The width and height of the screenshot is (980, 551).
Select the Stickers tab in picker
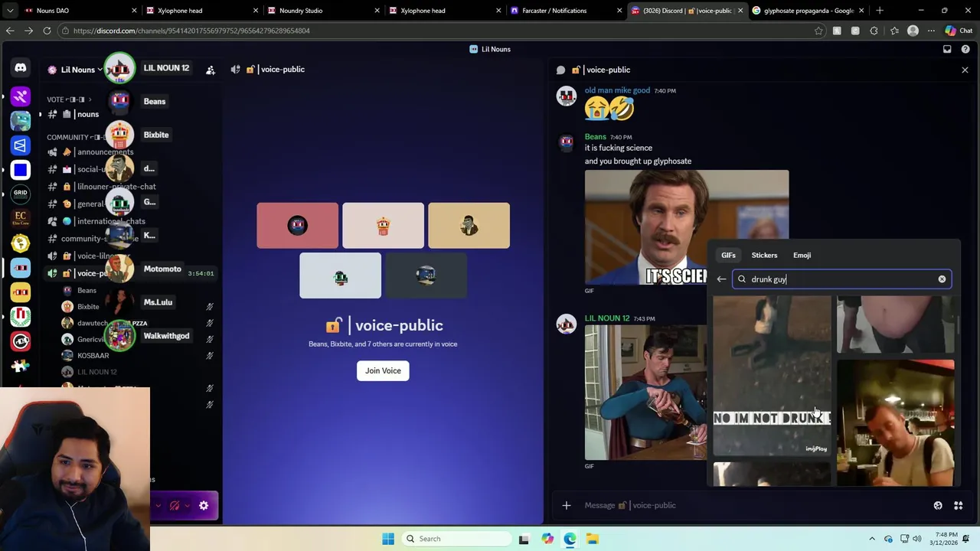coord(764,255)
